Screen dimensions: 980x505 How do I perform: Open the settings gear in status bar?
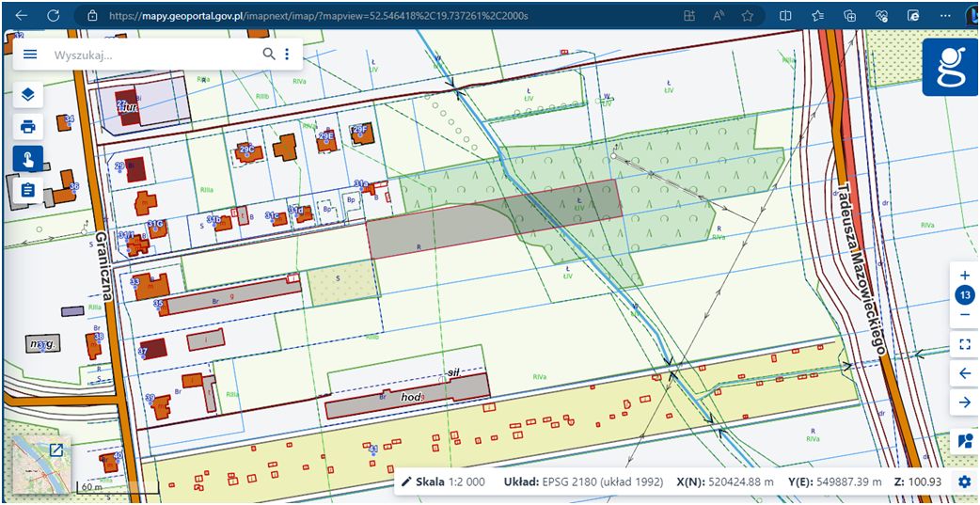(x=964, y=481)
